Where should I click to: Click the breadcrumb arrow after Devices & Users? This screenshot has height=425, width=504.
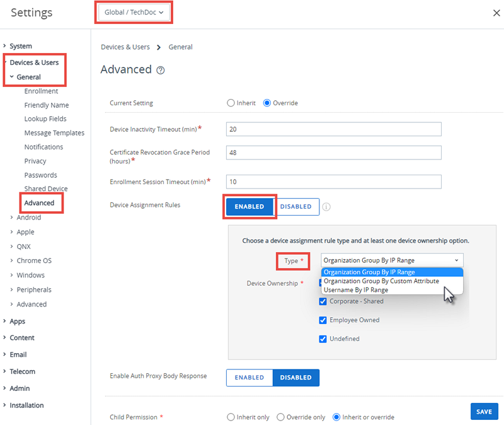tap(159, 48)
